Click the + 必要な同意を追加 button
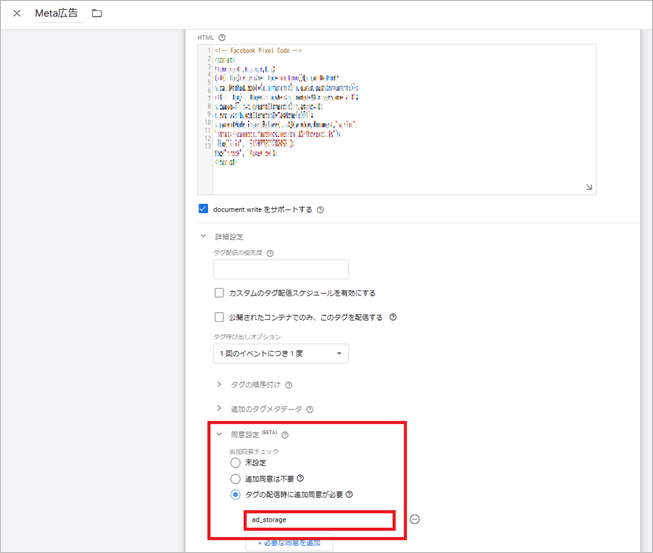The height and width of the screenshot is (553, 653). click(290, 543)
